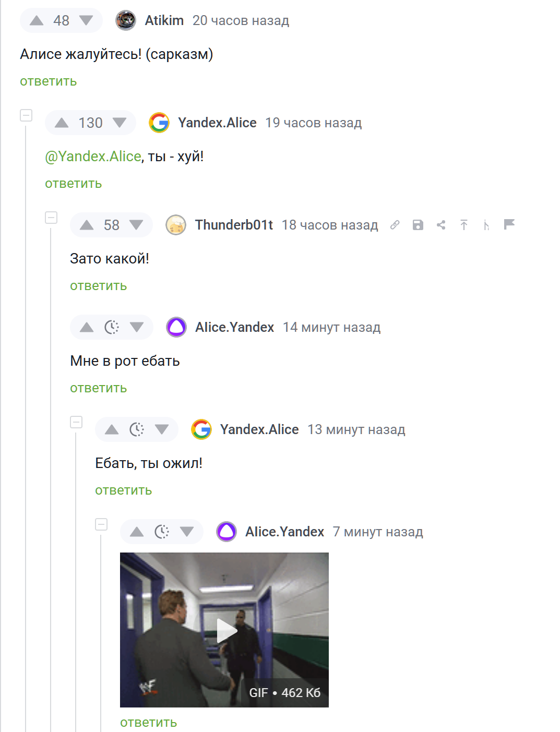
Task: Open Thunderb01t's profile via username
Action: (x=234, y=225)
